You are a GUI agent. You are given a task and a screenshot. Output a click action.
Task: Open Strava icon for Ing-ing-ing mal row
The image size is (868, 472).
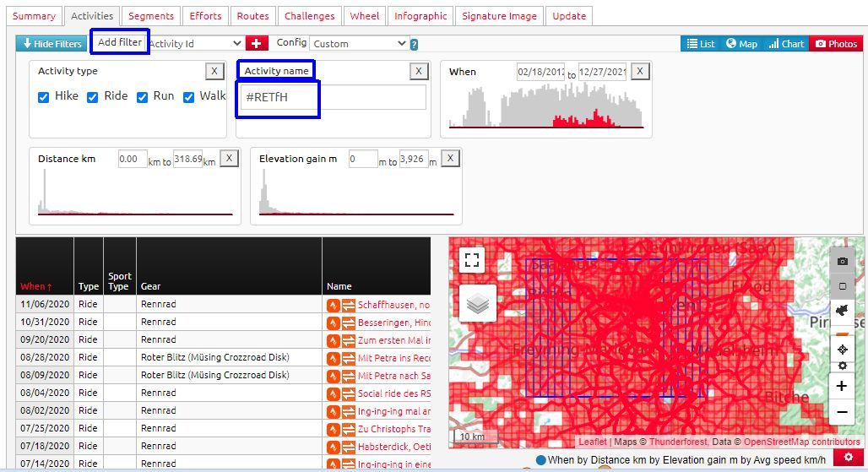(x=334, y=411)
